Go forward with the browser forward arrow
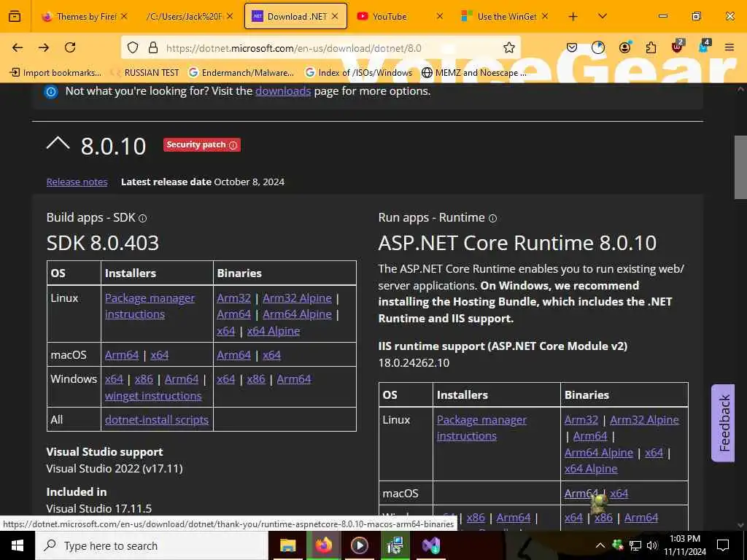 tap(44, 47)
